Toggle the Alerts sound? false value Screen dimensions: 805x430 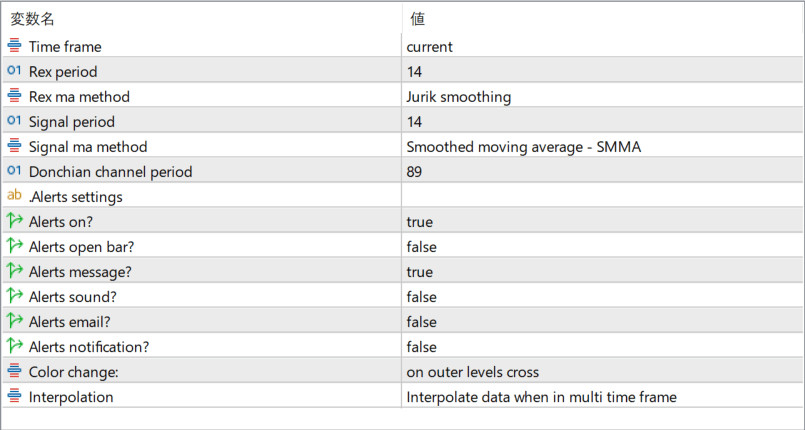pyautogui.click(x=421, y=297)
